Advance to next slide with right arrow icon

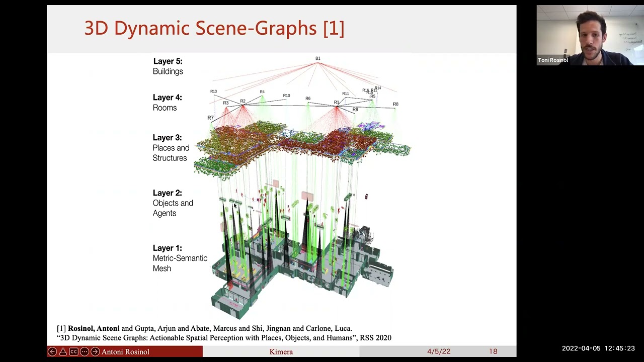95,351
